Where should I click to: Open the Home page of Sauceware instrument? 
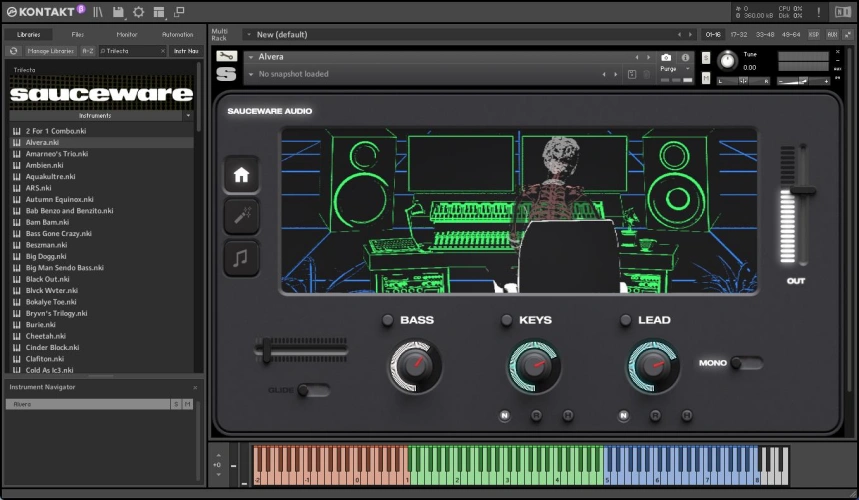pos(241,174)
